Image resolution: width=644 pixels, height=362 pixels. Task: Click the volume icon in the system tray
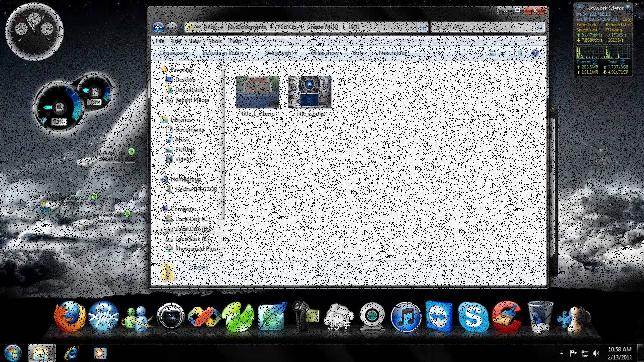pyautogui.click(x=596, y=353)
